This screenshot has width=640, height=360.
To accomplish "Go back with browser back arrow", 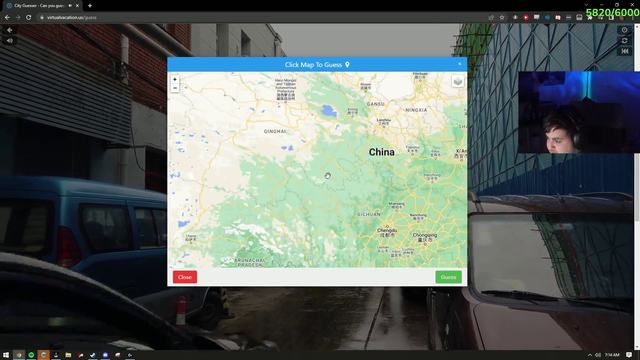I will [7, 17].
